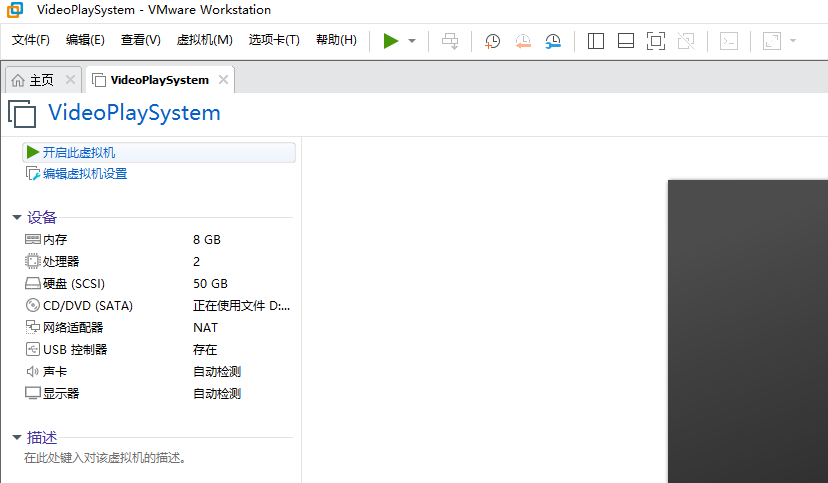Click the 存在 USB controller value

(205, 349)
